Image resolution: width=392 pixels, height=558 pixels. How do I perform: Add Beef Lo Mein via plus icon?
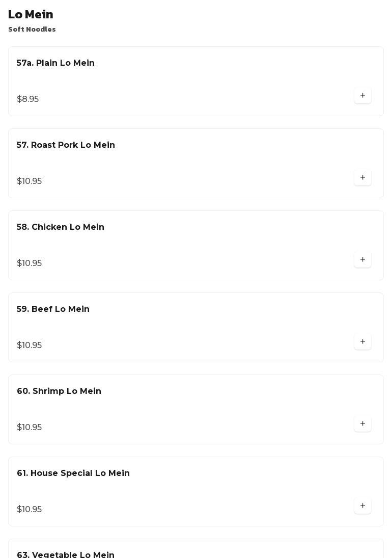362,341
